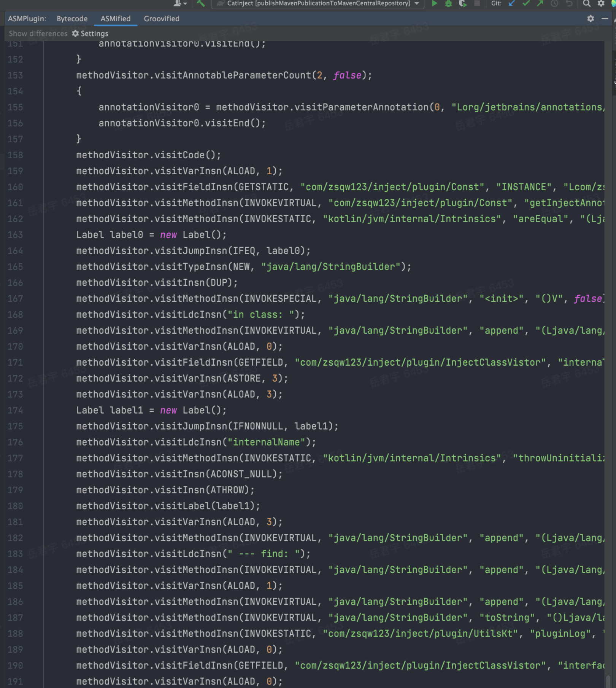Click visitLabel(label1) on line 180
Screen dimensions: 616x688
click(x=168, y=506)
